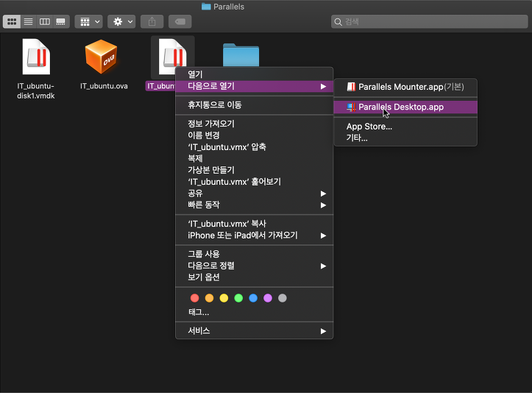532x393 pixels.
Task: Apply the purple tag color
Action: (x=268, y=298)
